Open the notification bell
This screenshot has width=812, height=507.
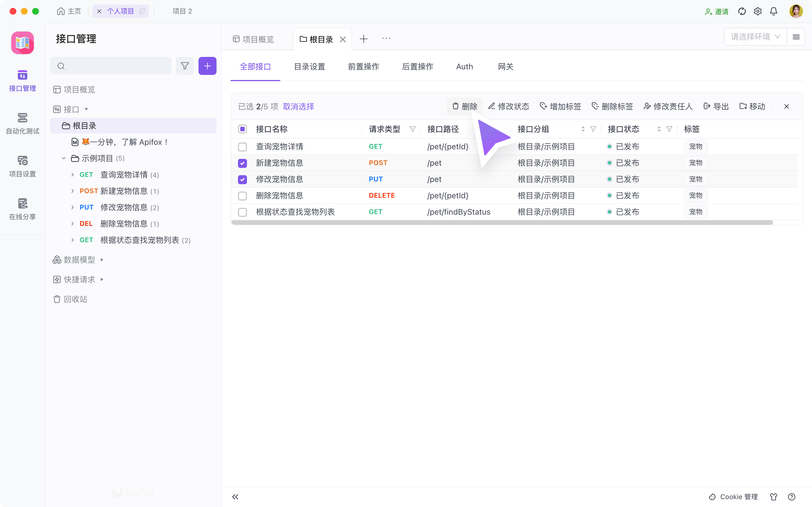pos(773,11)
